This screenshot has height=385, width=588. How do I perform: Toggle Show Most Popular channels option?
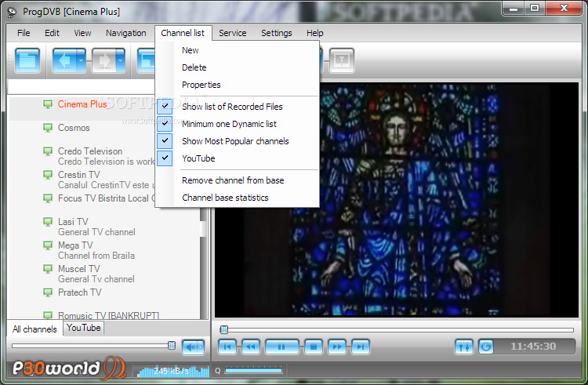[x=238, y=141]
